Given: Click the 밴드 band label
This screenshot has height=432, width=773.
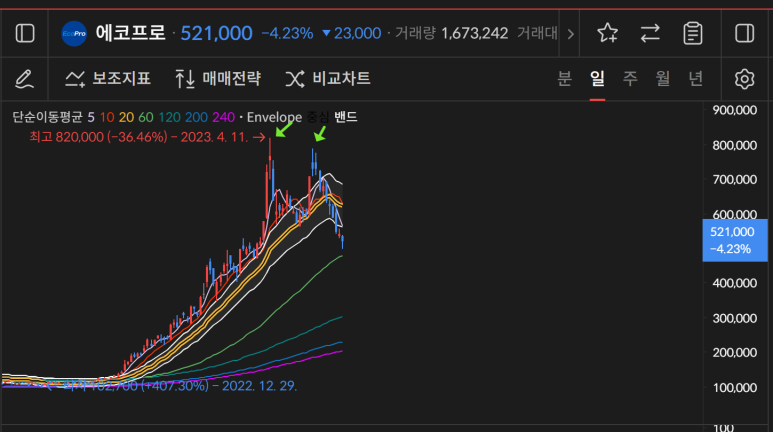Looking at the screenshot, I should tap(346, 117).
